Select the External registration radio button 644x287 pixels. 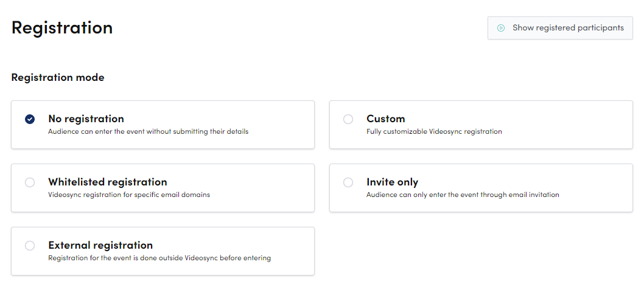click(x=30, y=246)
